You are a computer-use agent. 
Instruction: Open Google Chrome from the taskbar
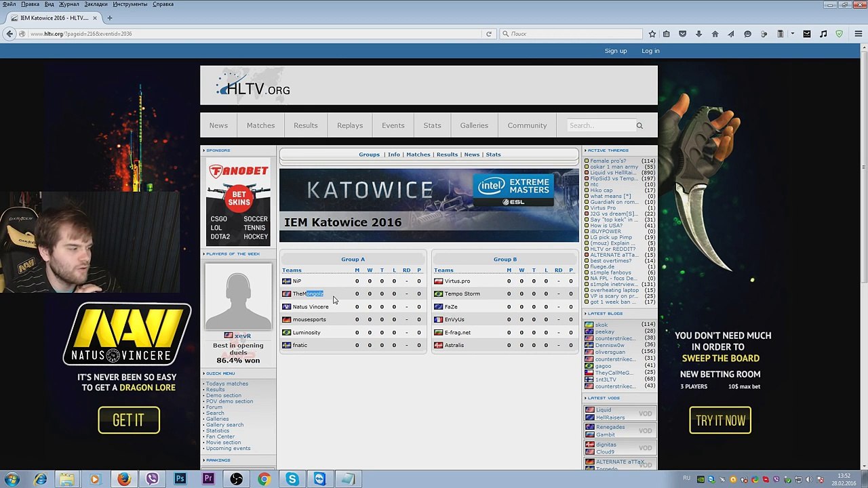tap(264, 479)
